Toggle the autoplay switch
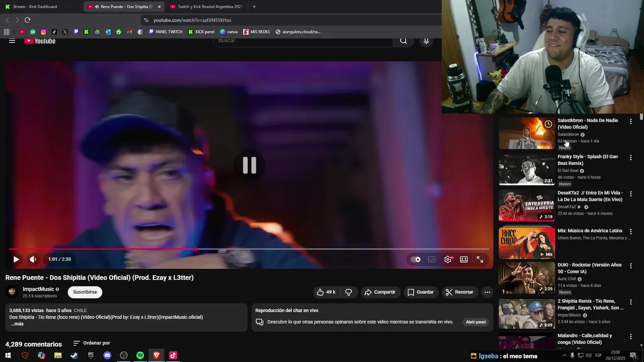The height and width of the screenshot is (362, 644). 416,259
